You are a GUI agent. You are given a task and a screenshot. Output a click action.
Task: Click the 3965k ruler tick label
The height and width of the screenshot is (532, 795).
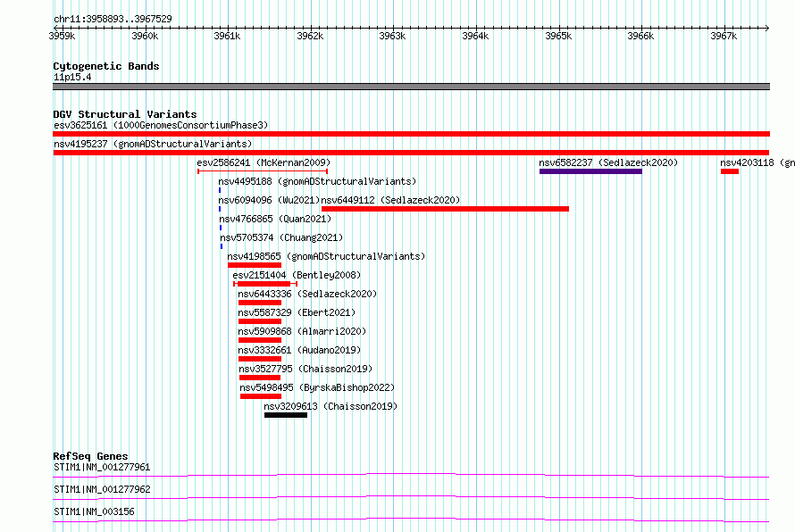pyautogui.click(x=558, y=36)
